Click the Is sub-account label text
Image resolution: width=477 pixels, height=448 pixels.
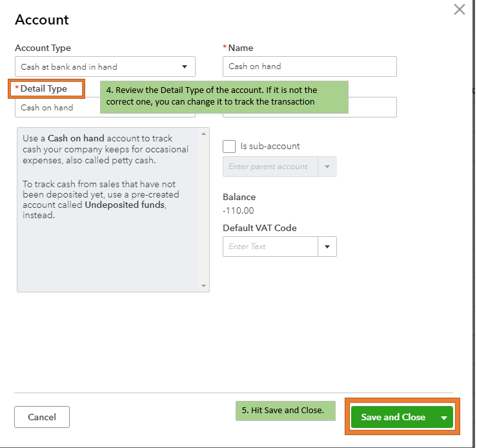pos(270,147)
